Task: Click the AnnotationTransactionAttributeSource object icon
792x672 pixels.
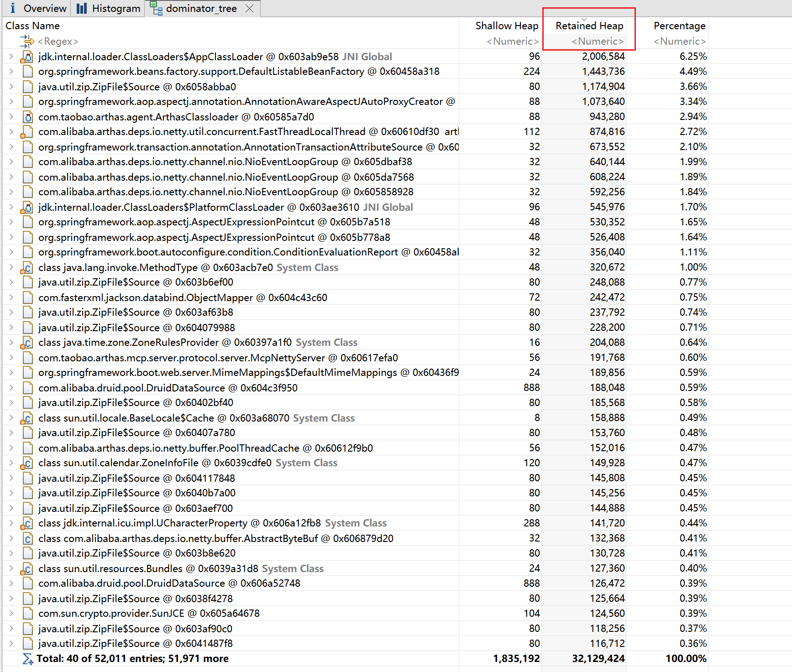Action: 27,147
